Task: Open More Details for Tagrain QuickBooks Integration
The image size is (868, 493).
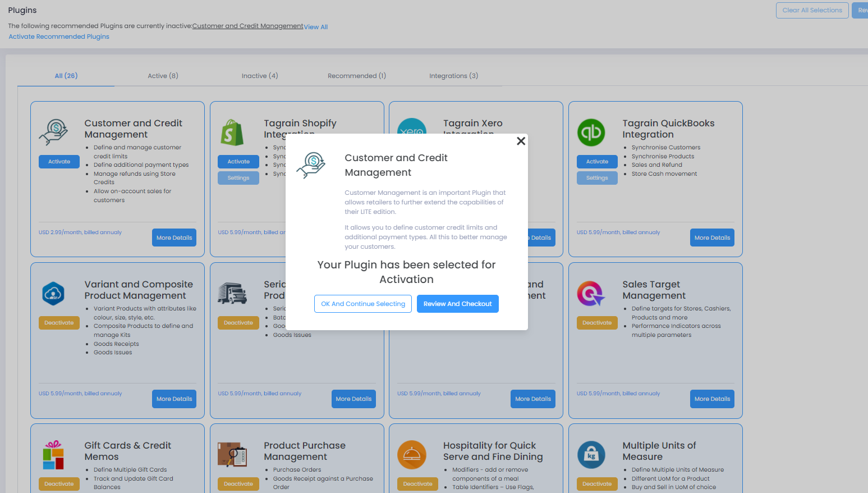Action: 712,238
